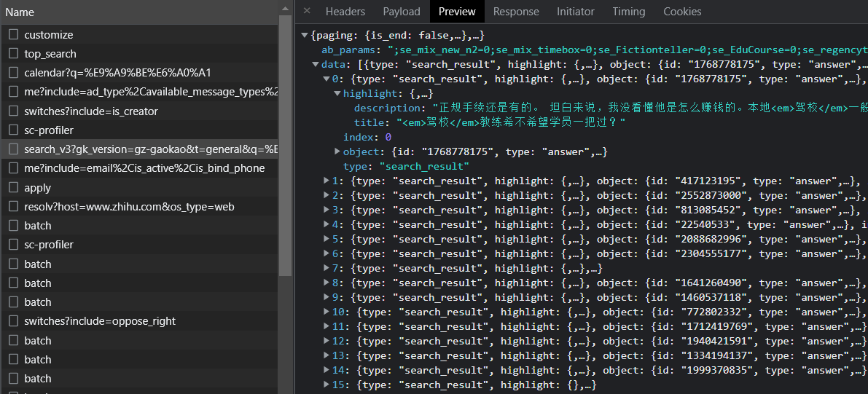Image resolution: width=868 pixels, height=394 pixels.
Task: Expand the object node with id 1768778175
Action: click(x=337, y=151)
